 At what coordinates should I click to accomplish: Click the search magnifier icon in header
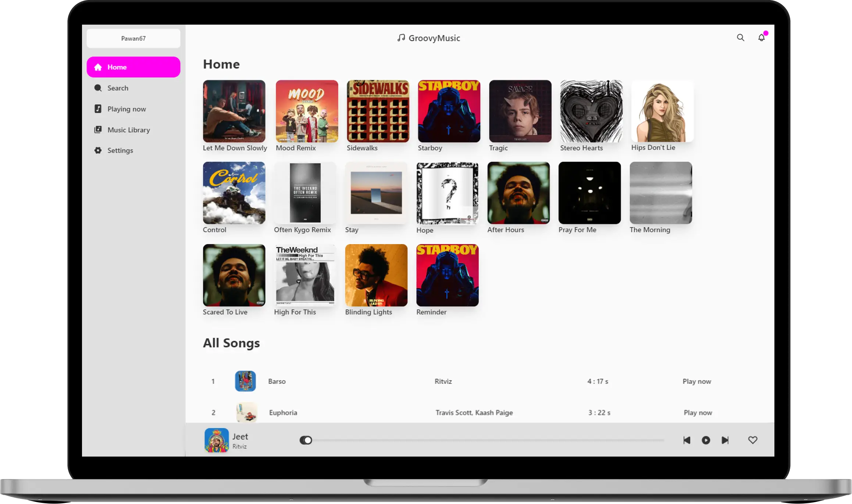click(740, 37)
